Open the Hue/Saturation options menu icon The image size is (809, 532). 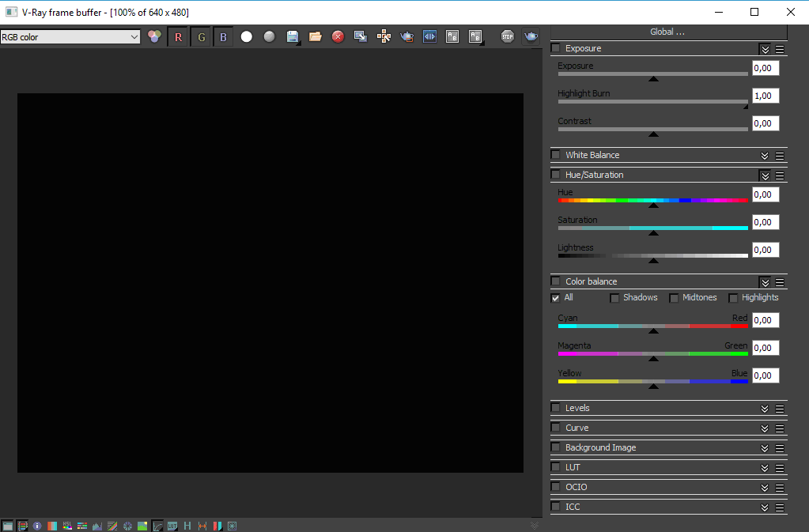click(x=780, y=175)
